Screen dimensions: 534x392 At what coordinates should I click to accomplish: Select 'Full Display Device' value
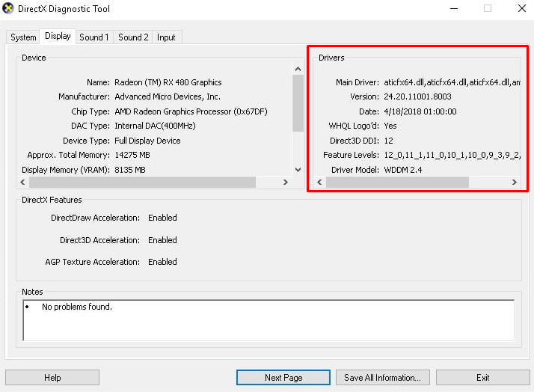tap(147, 141)
